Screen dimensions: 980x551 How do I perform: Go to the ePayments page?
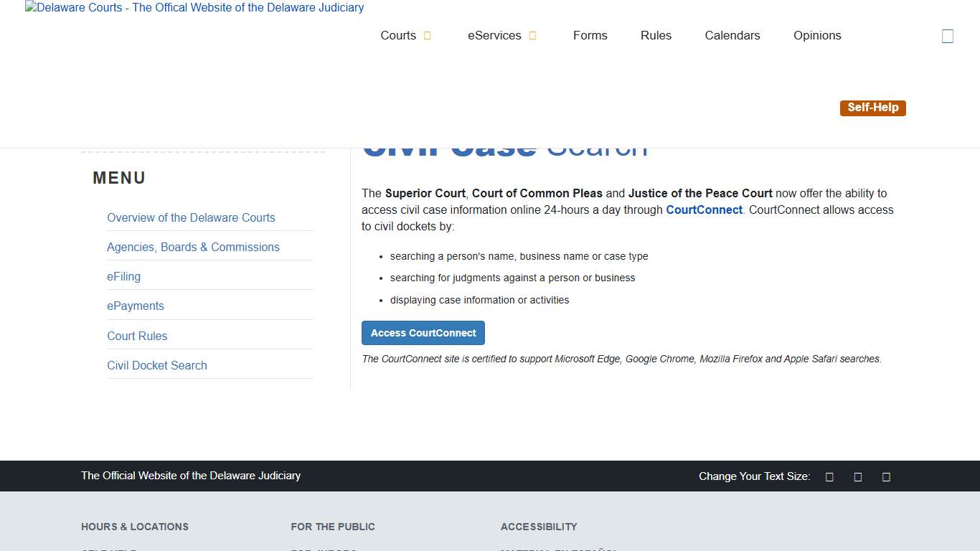(135, 306)
